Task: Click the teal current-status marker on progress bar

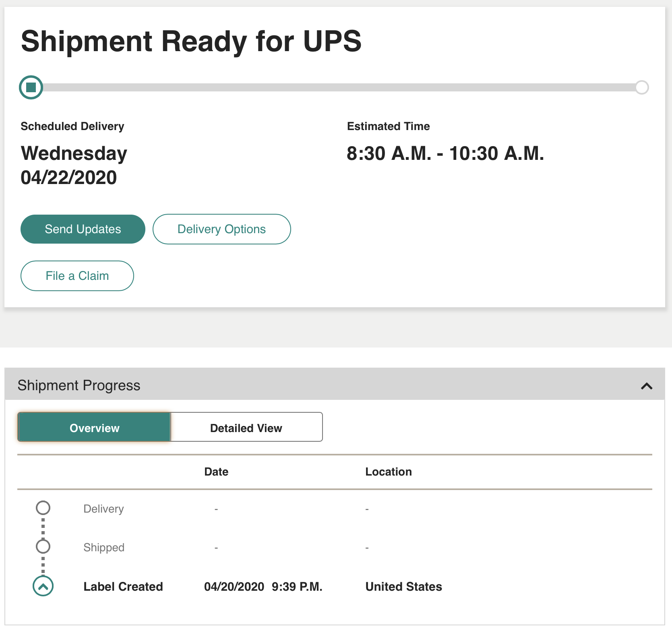Action: (x=31, y=87)
